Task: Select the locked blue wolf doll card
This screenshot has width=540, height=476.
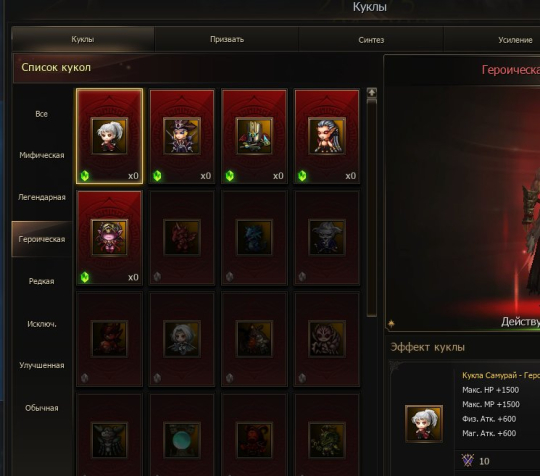Action: [x=254, y=238]
